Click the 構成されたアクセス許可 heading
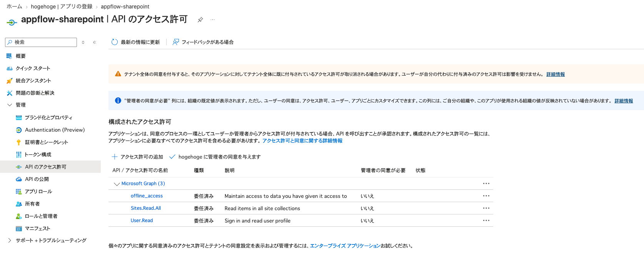The height and width of the screenshot is (261, 644). coord(140,122)
